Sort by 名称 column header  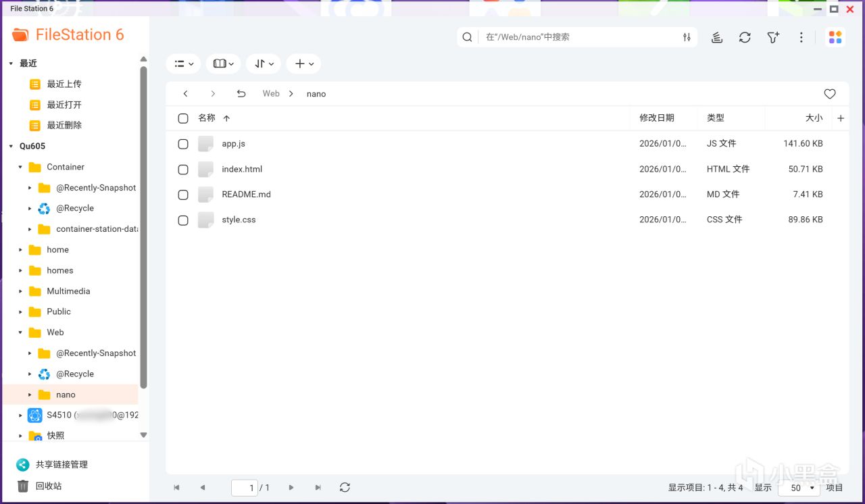pos(206,118)
